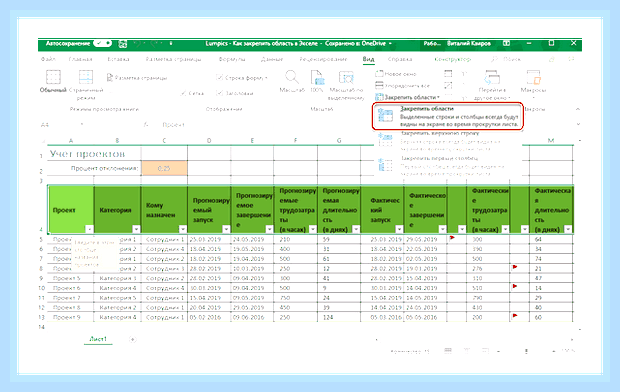Click the Новое окно button
The height and width of the screenshot is (392, 620).
[x=395, y=74]
